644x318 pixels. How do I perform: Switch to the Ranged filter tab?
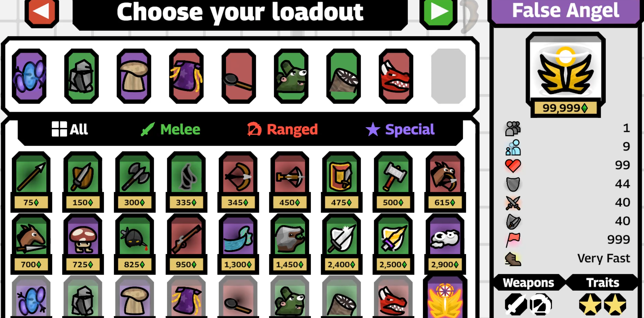pyautogui.click(x=283, y=129)
